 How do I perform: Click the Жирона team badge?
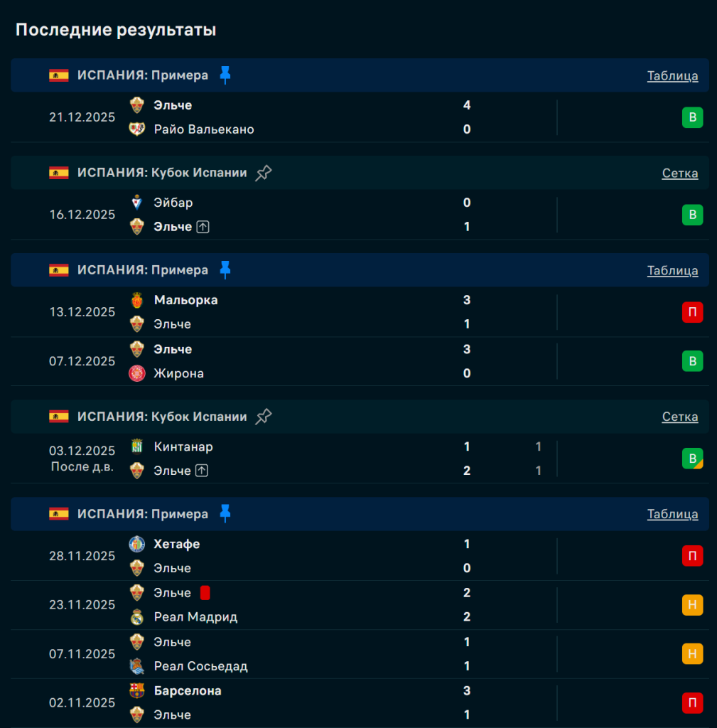(137, 373)
